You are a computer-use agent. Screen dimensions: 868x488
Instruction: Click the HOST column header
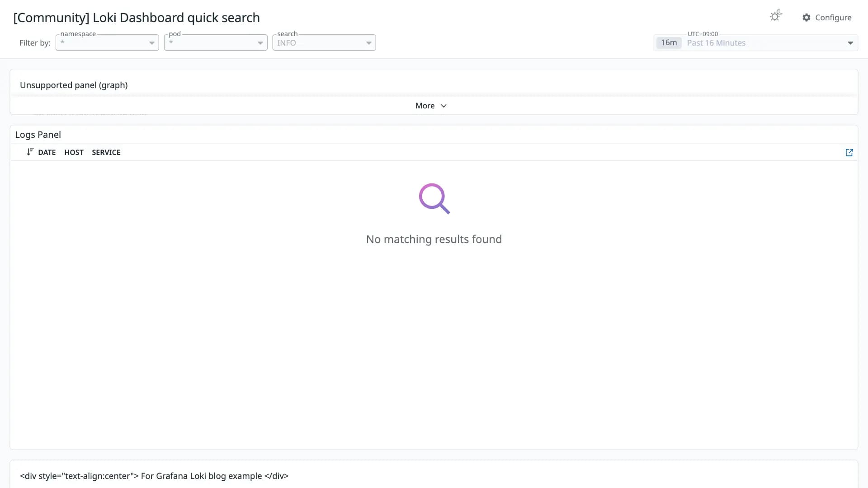pos(74,153)
